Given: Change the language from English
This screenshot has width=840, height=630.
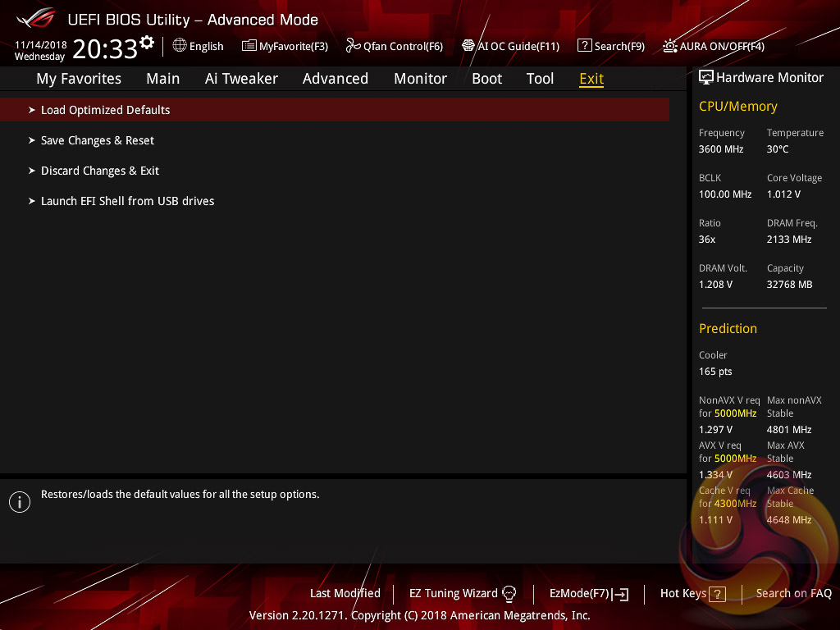Looking at the screenshot, I should 199,46.
